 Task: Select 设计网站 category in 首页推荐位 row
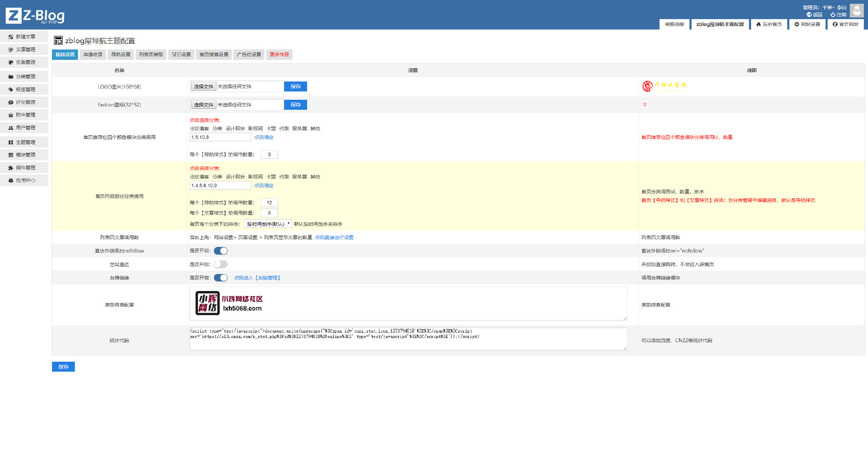tap(235, 128)
